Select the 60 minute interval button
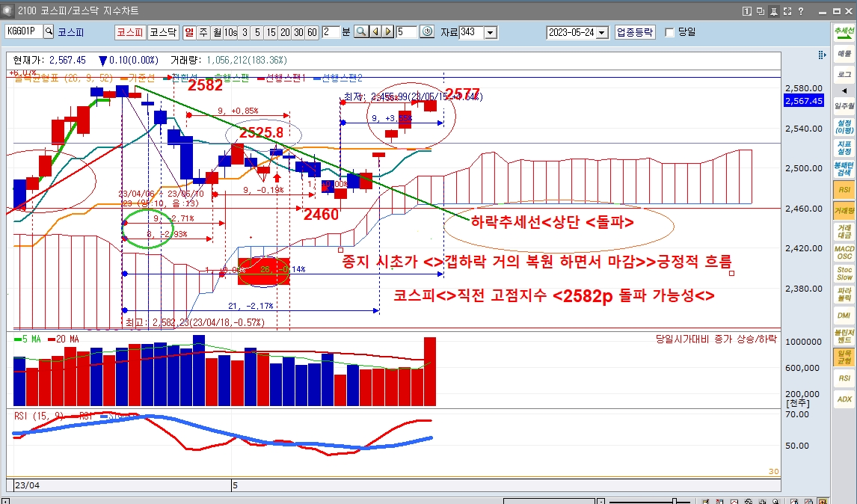Screen dimensions: 857x504 coord(312,32)
